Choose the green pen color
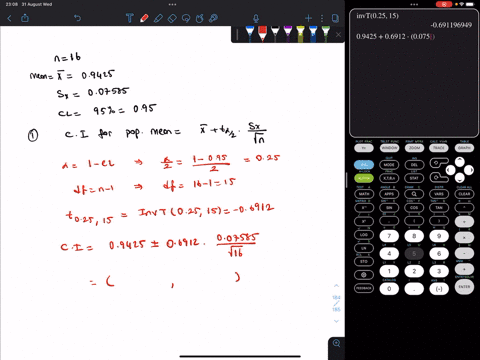Viewport: 480px width, 360px height. click(x=325, y=34)
